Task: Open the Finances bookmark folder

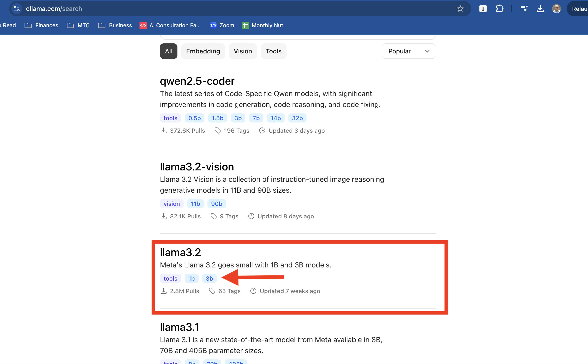Action: point(41,25)
